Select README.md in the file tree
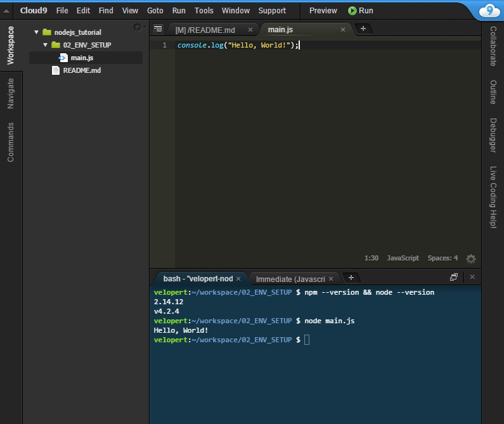 [82, 70]
